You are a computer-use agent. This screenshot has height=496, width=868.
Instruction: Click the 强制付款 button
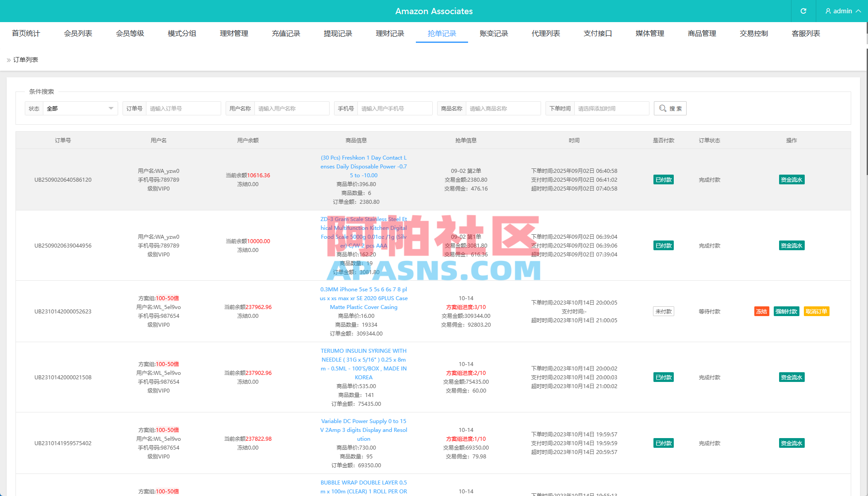pos(787,311)
